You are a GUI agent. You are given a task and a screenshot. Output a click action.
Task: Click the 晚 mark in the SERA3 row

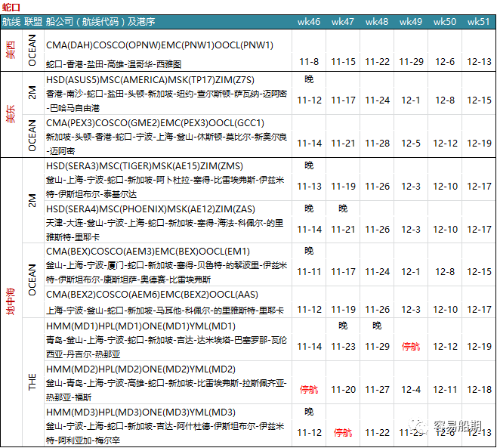point(309,165)
